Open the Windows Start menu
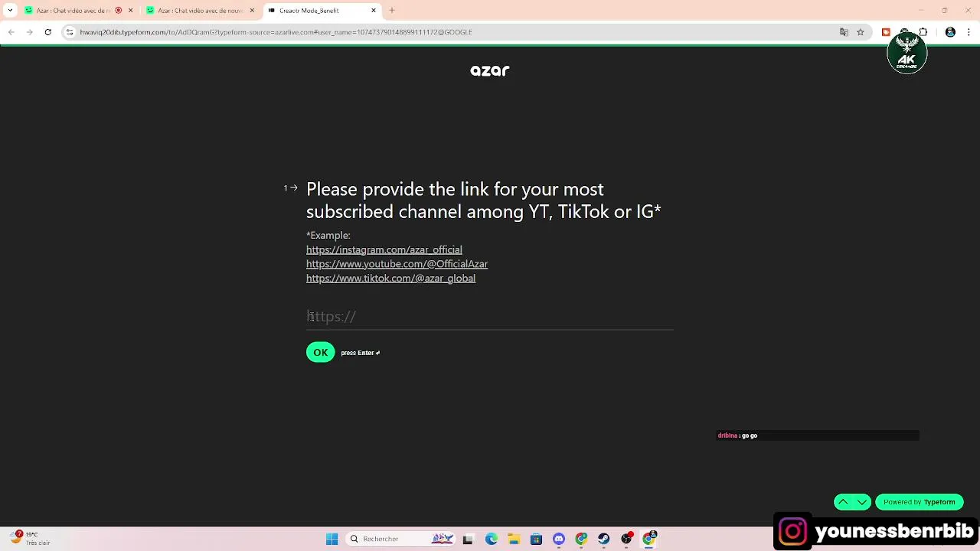This screenshot has height=551, width=980. (332, 539)
